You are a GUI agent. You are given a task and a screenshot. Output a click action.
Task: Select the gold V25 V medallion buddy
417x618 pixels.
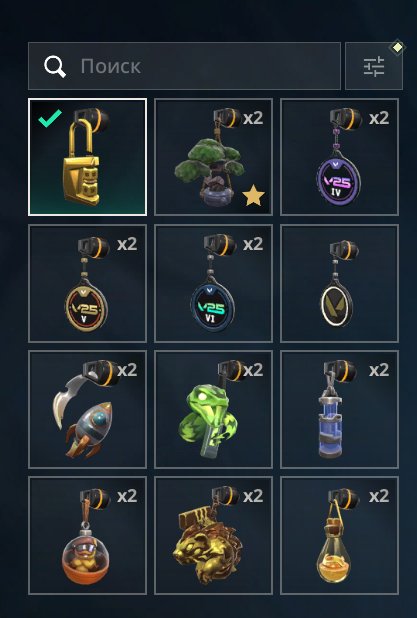tap(87, 283)
